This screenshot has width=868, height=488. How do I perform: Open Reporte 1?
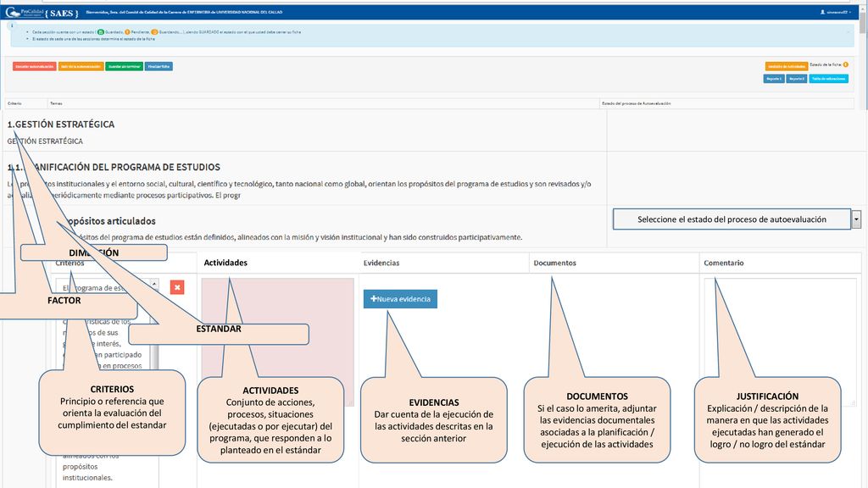(774, 79)
